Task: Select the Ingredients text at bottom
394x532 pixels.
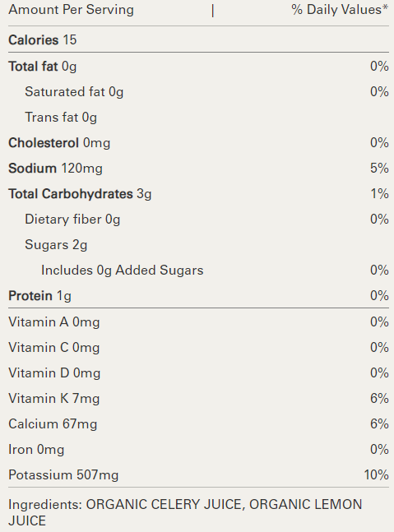Action: click(185, 512)
